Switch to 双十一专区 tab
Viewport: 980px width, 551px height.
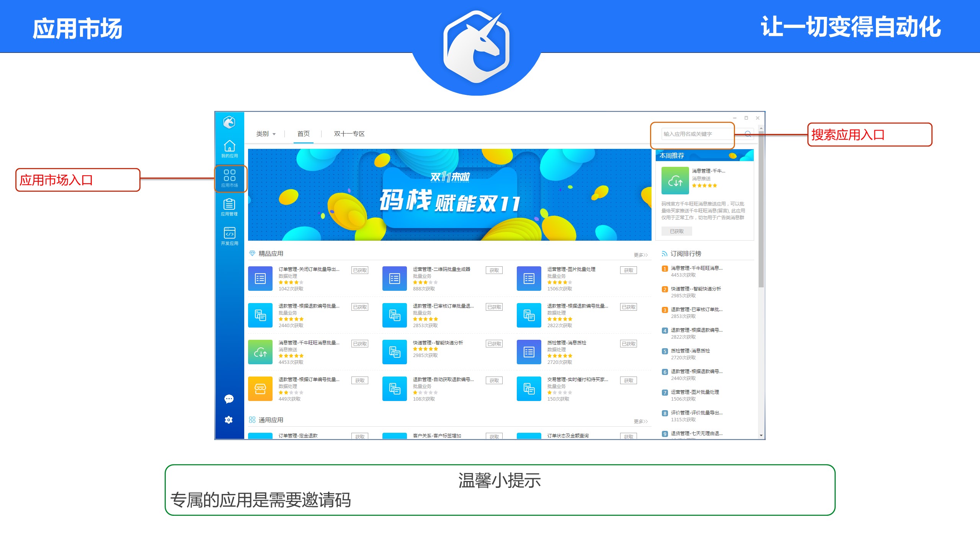[349, 134]
